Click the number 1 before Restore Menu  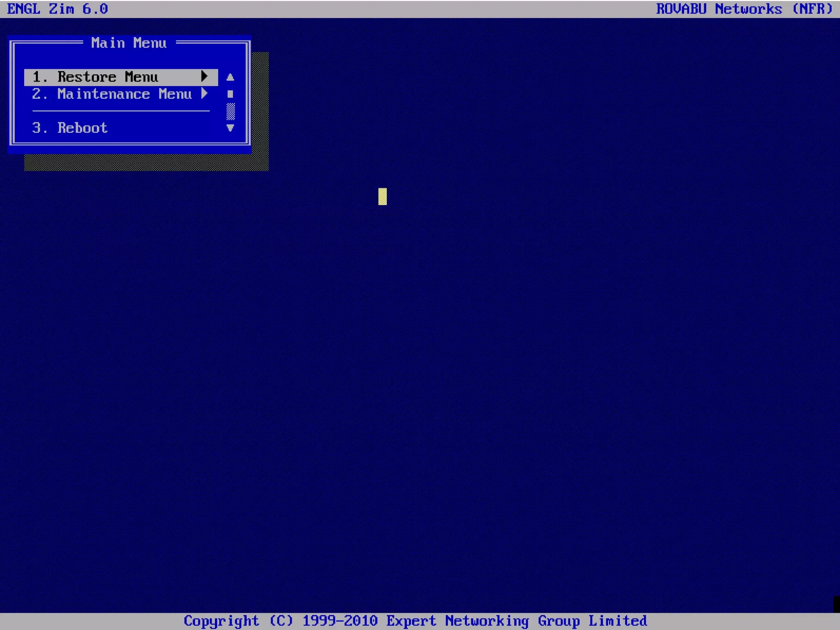coord(37,77)
